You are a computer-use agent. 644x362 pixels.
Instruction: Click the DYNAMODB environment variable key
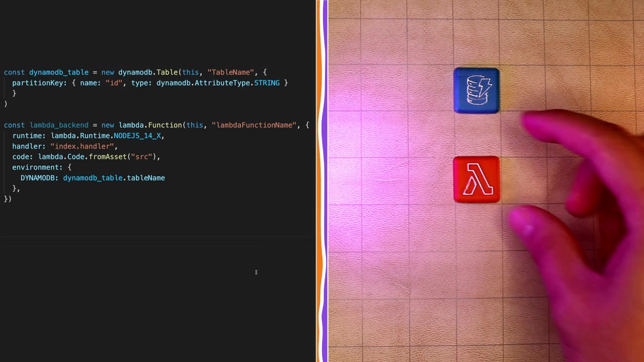point(37,178)
